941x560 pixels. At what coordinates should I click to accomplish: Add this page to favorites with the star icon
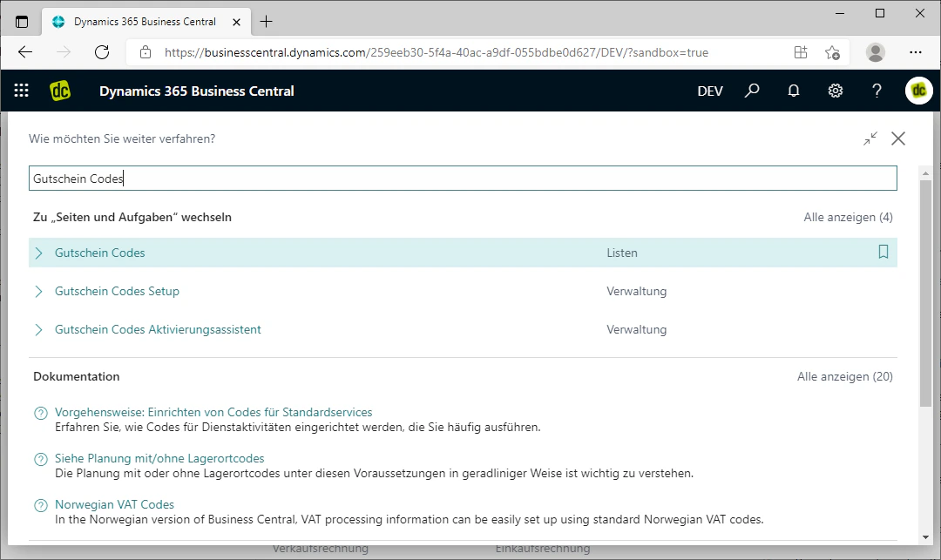point(832,52)
